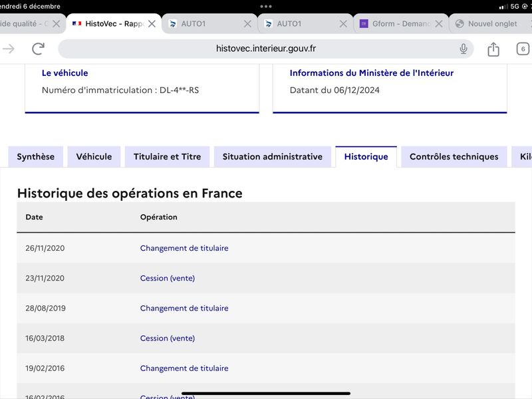This screenshot has width=532, height=399.
Task: Click the 'Datant du 06/12/2024' text
Action: 334,90
